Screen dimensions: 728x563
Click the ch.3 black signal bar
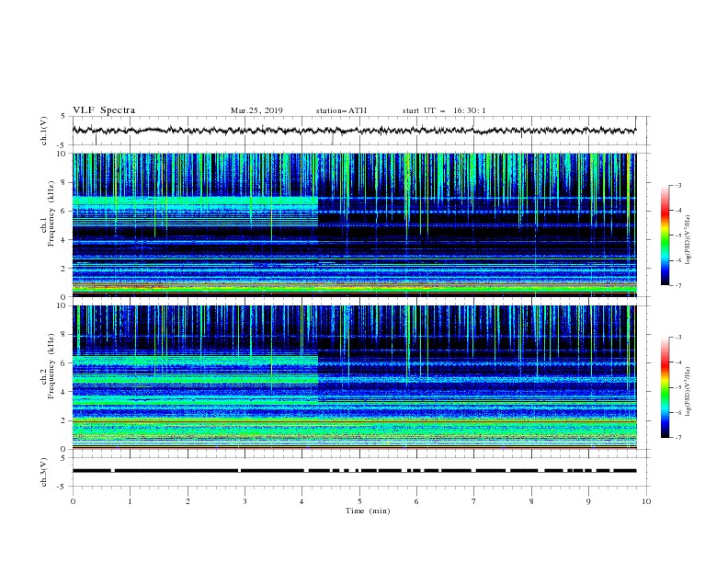point(354,471)
